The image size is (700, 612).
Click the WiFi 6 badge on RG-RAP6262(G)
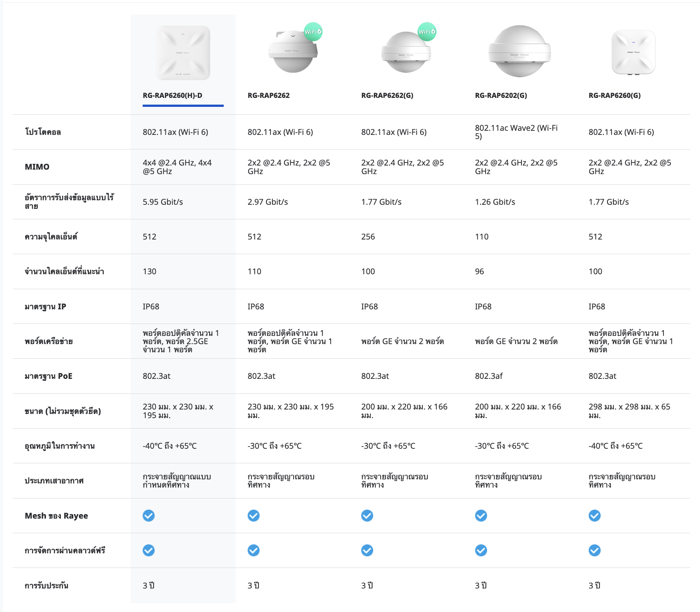(427, 32)
